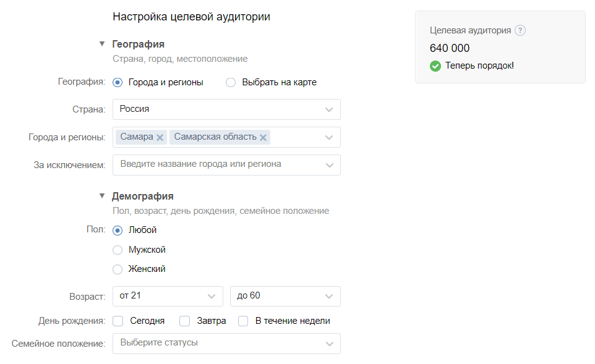Open the Семейное положение status dropdown

click(226, 344)
